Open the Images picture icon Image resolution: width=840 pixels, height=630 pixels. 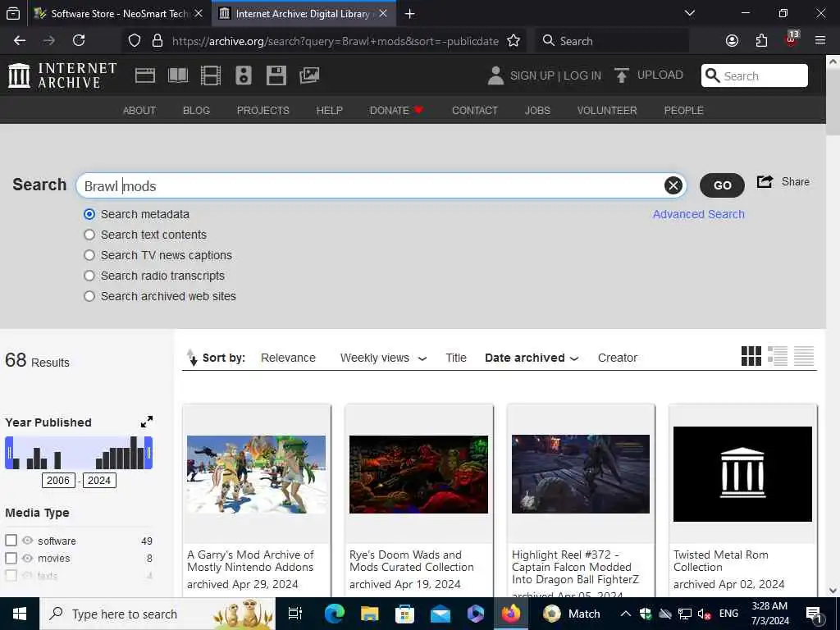pyautogui.click(x=309, y=75)
